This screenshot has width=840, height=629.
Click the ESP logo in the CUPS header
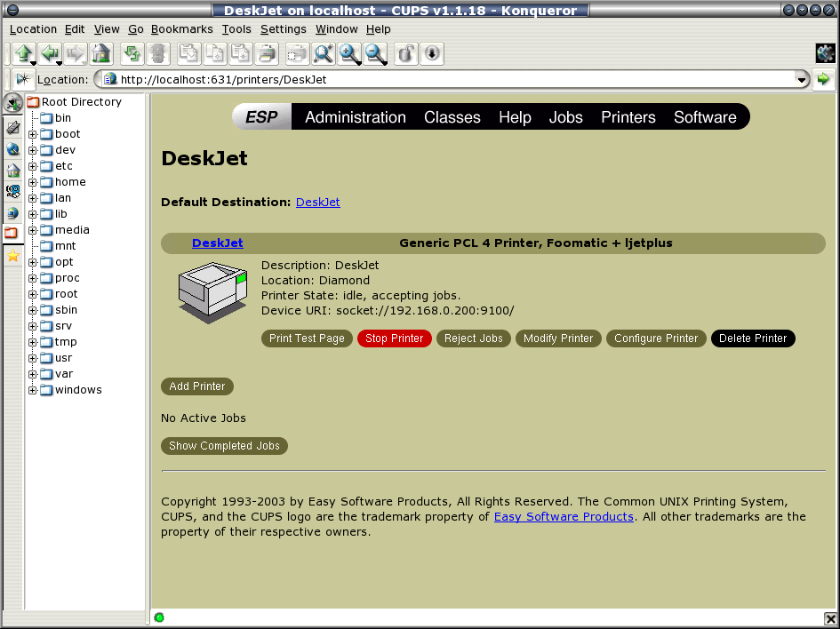(x=262, y=117)
